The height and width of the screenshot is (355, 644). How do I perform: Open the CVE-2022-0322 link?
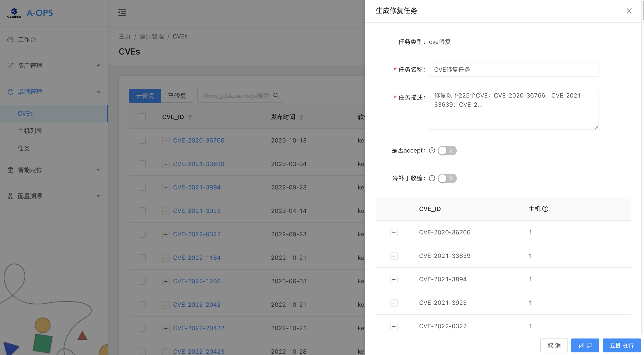pyautogui.click(x=197, y=234)
